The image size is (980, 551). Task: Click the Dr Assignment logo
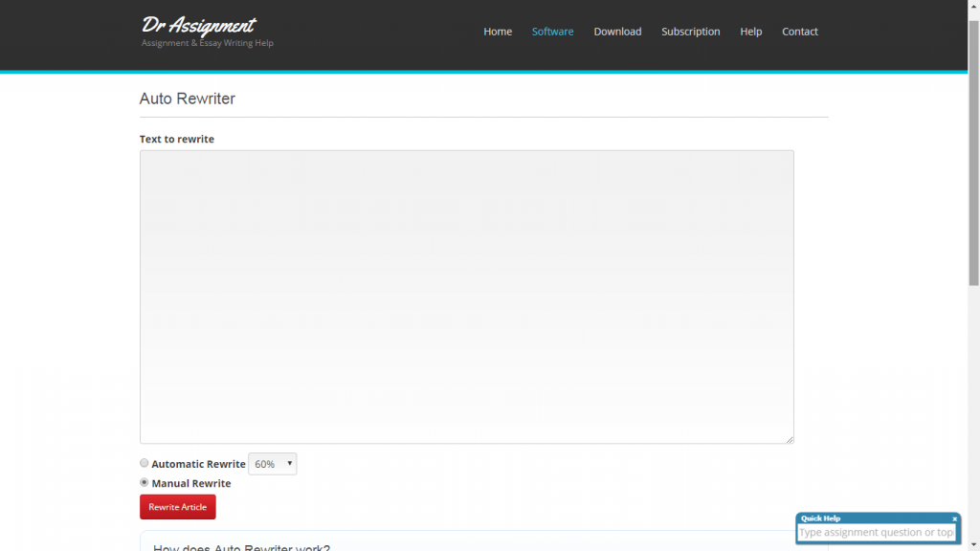199,26
